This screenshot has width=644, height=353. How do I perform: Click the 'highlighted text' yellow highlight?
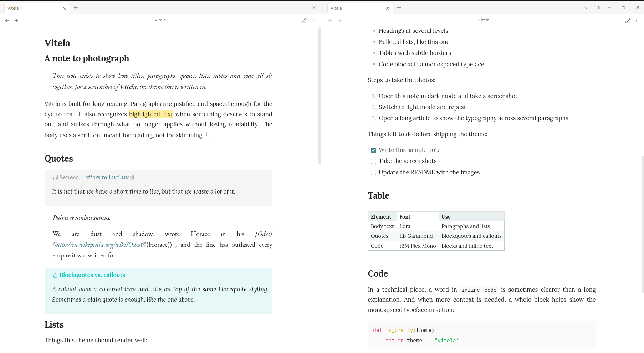(151, 114)
